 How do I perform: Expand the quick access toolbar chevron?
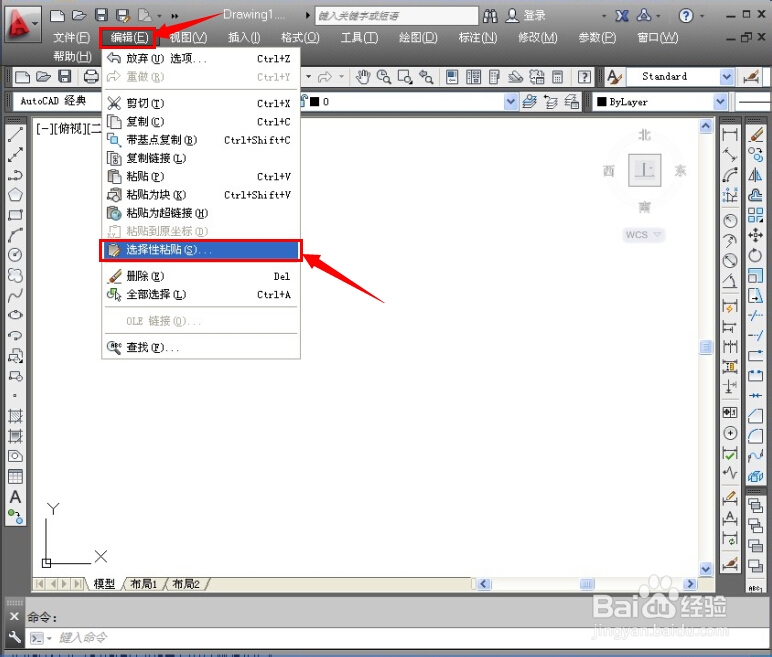pyautogui.click(x=174, y=16)
